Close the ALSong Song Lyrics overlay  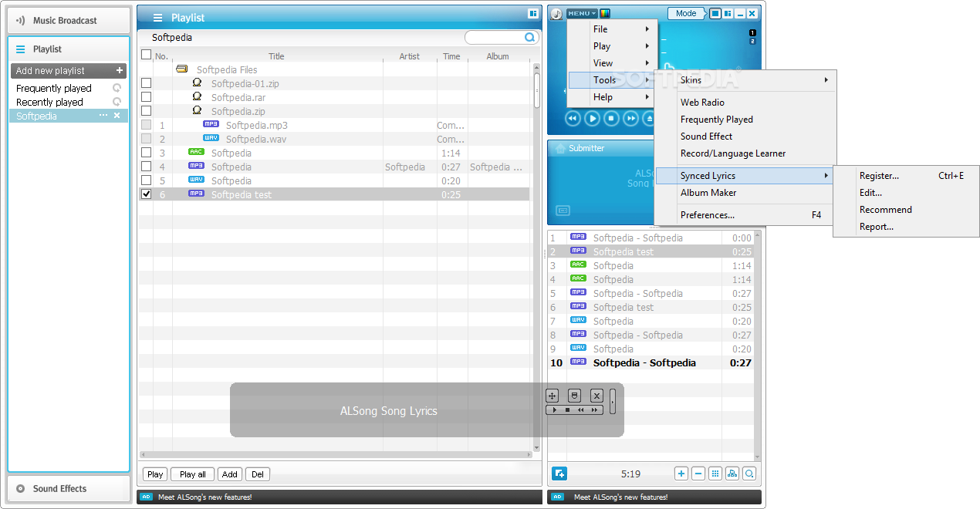coord(596,396)
